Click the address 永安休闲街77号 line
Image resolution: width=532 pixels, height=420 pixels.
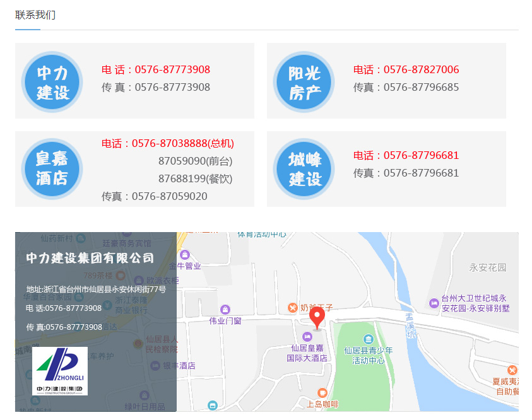pyautogui.click(x=96, y=289)
